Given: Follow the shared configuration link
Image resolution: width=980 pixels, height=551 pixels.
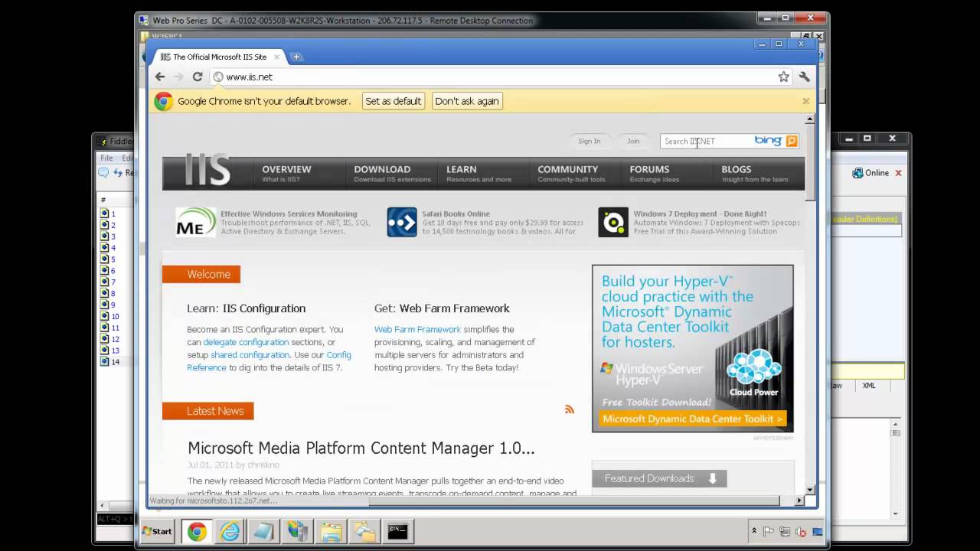Looking at the screenshot, I should click(x=250, y=355).
